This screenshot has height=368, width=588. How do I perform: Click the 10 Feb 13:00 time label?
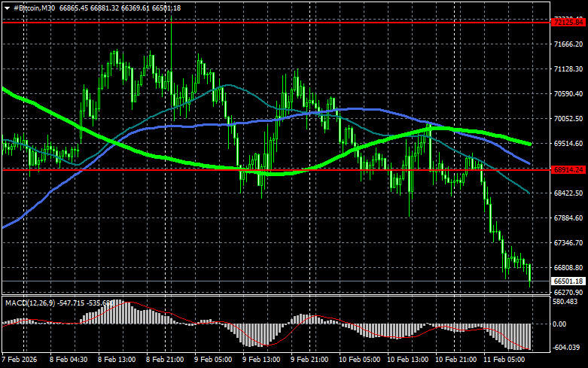[407, 360]
